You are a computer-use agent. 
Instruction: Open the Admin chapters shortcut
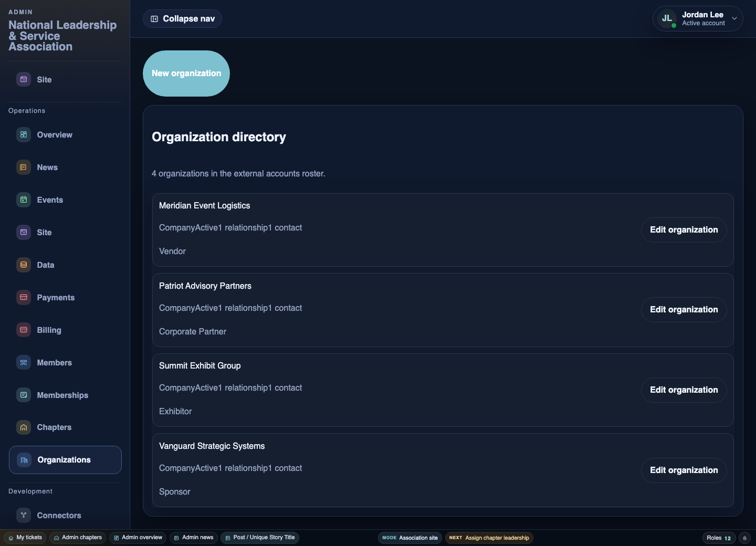coord(78,538)
